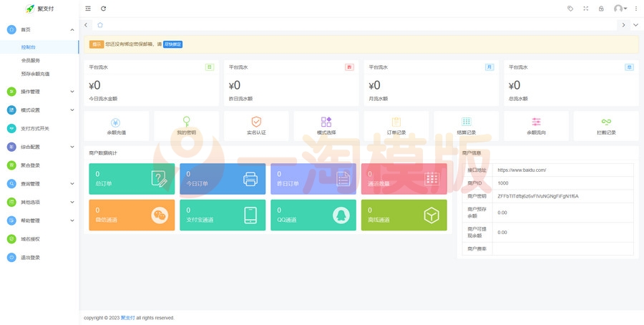Click the 结算记录 grid icon shortcut
Viewport: 644px width, 325px height.
tap(466, 122)
